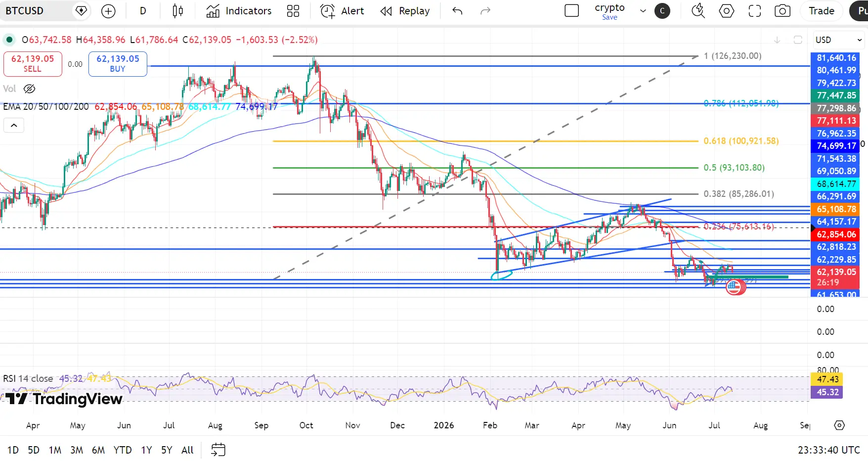Viewport: 868px width, 461px height.
Task: Enter fullscreen mode
Action: (x=755, y=11)
